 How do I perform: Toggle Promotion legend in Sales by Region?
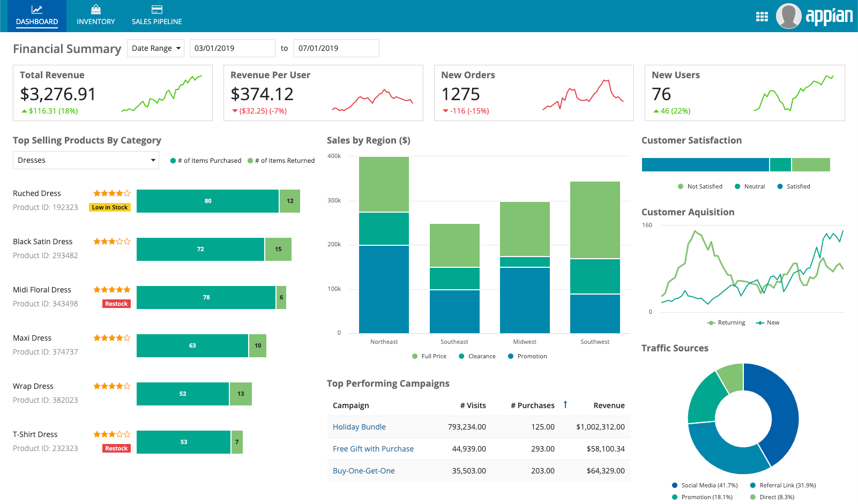(x=527, y=356)
